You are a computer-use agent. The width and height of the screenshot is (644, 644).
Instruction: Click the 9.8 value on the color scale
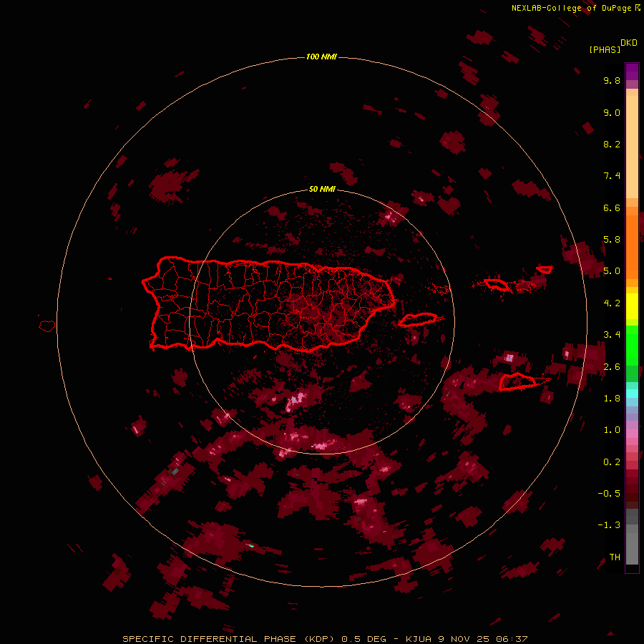pyautogui.click(x=612, y=80)
